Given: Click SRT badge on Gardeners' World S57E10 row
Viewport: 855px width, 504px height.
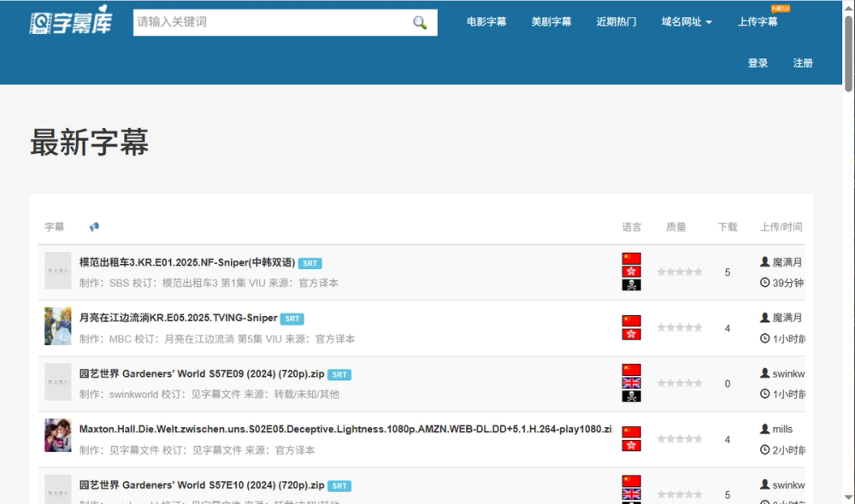Looking at the screenshot, I should [339, 486].
